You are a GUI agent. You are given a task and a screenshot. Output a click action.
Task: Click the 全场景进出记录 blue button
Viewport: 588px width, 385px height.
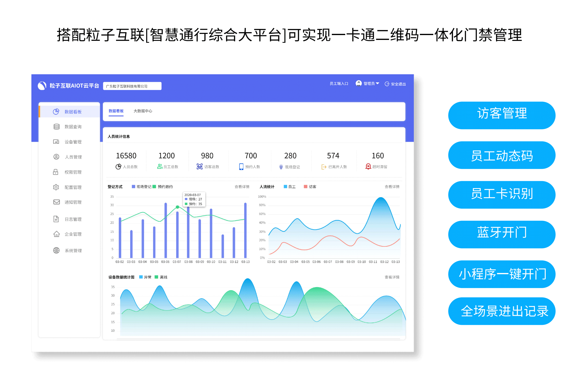(502, 311)
